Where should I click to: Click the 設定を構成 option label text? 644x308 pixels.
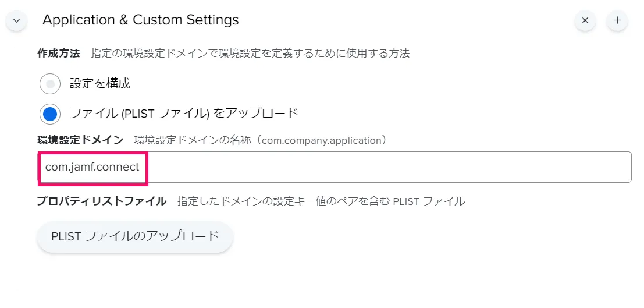click(100, 84)
